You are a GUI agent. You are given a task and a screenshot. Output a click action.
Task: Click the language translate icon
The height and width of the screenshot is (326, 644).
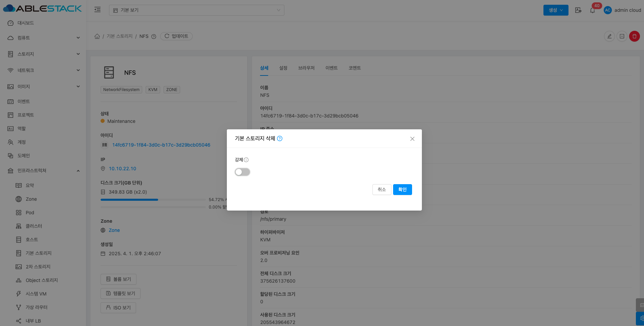(x=578, y=10)
